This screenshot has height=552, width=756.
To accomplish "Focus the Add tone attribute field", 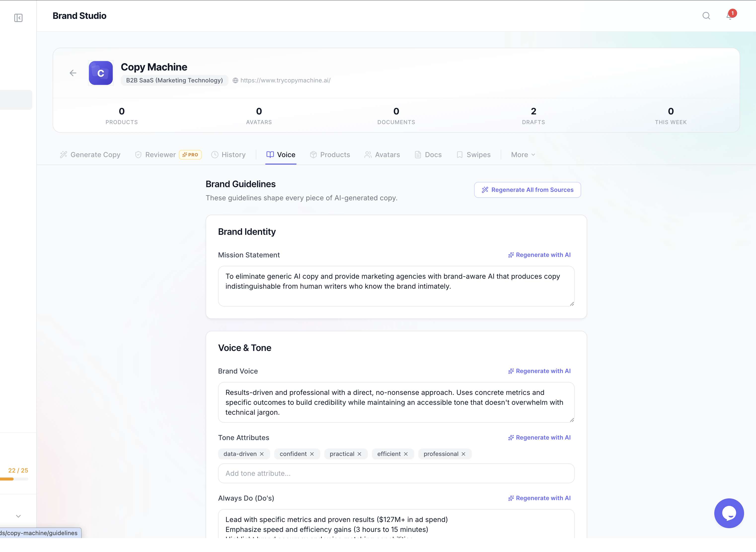I will click(x=396, y=473).
